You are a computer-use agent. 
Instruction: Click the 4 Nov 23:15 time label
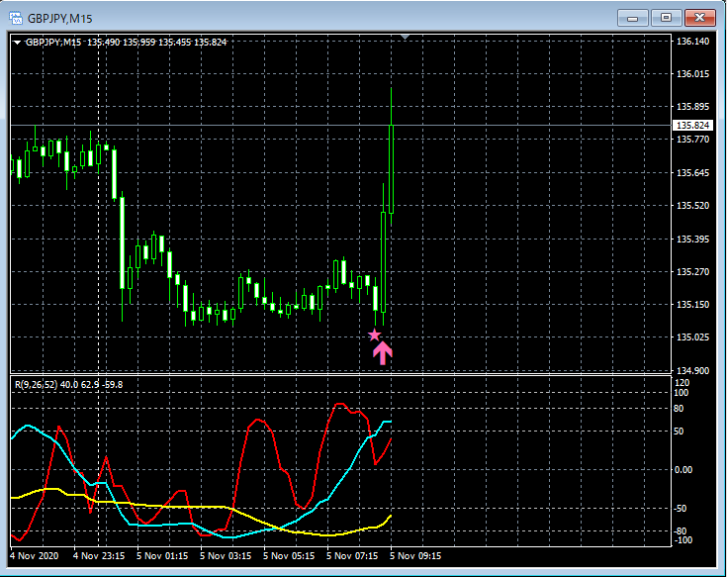point(99,555)
